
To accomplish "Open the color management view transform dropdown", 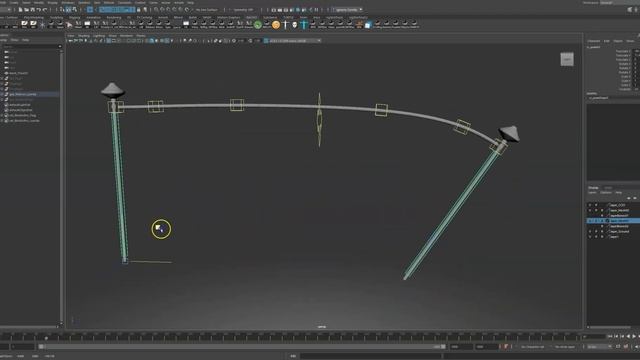I will click(x=295, y=41).
